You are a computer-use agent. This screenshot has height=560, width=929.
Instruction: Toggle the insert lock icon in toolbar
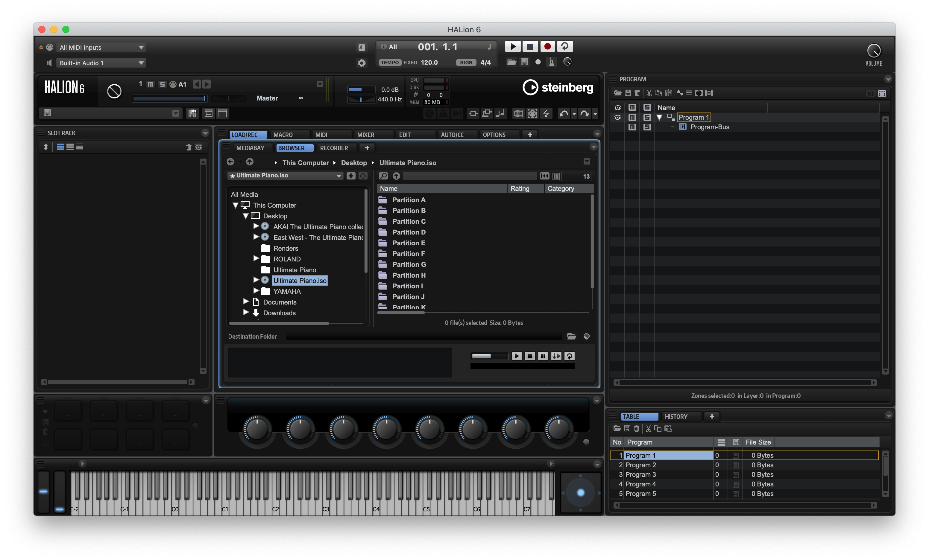(473, 113)
